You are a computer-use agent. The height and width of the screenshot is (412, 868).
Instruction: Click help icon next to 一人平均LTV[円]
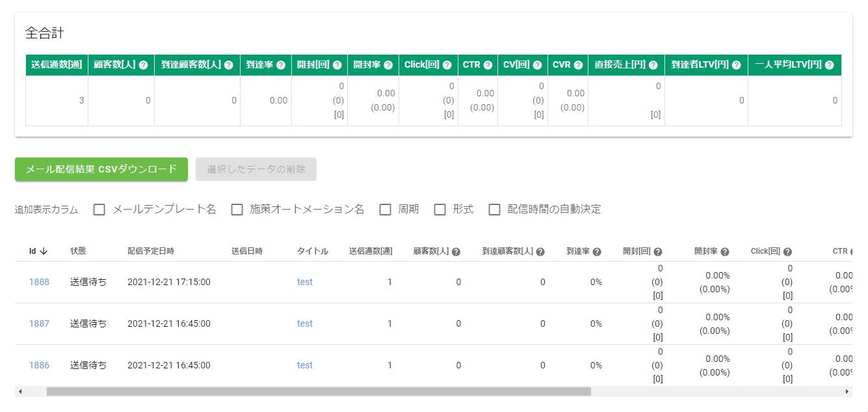click(x=829, y=65)
